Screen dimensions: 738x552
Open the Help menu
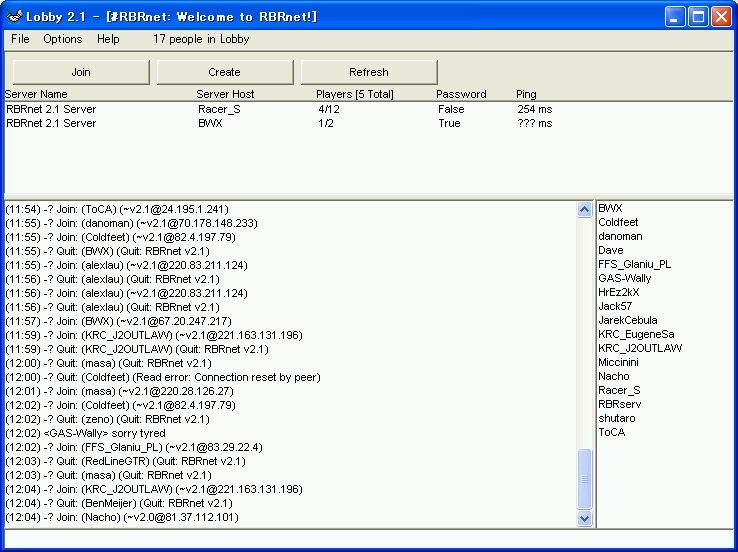tap(108, 39)
